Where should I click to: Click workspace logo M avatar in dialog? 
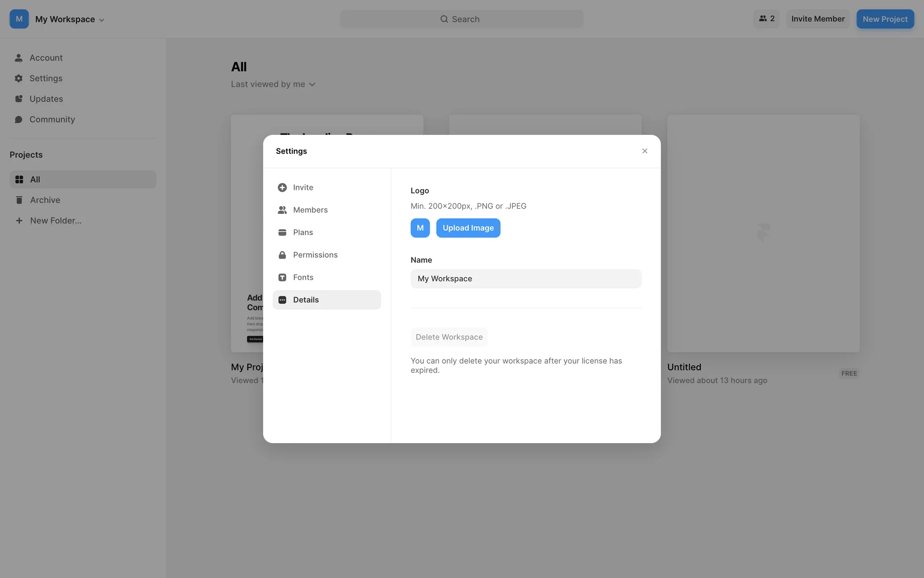[420, 228]
